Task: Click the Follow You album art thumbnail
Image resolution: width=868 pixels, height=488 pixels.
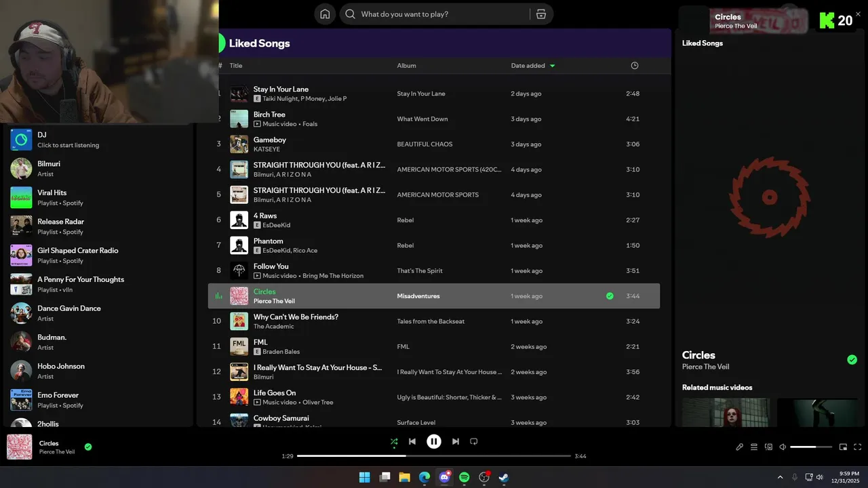Action: [239, 271]
